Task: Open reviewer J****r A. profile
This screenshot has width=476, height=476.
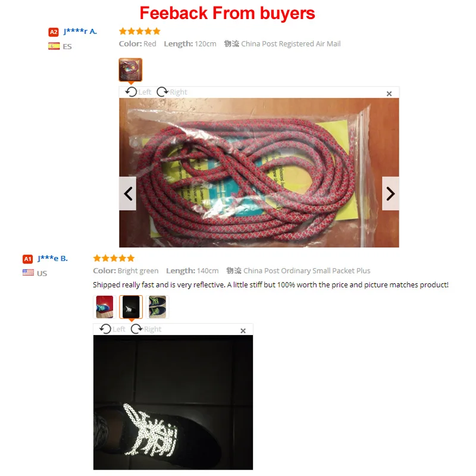Action: [x=80, y=32]
